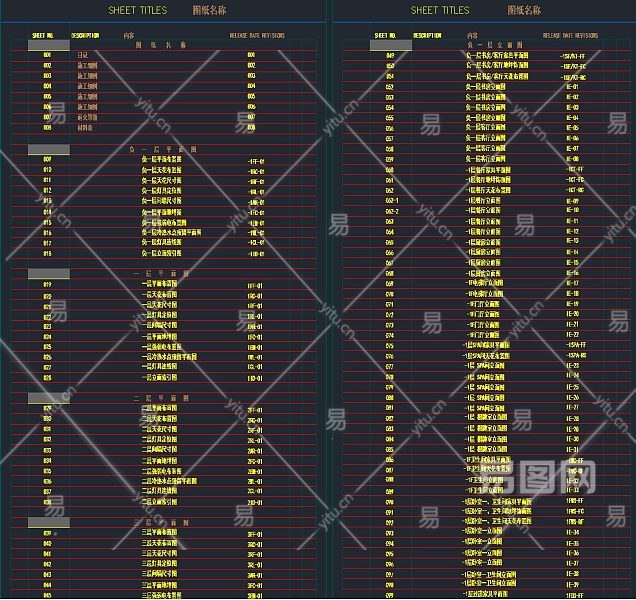Select sheet number 062-1 in the right table
Screen dimensions: 636x600
(392, 201)
